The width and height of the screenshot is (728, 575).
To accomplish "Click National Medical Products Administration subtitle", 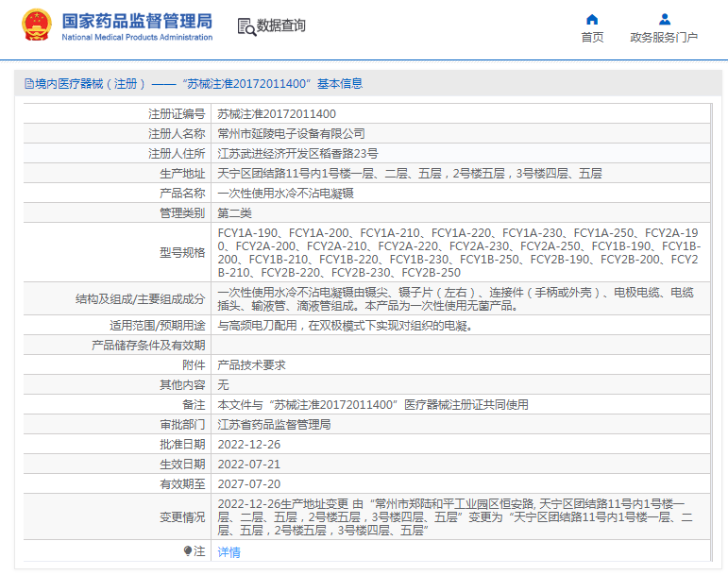I will point(137,37).
